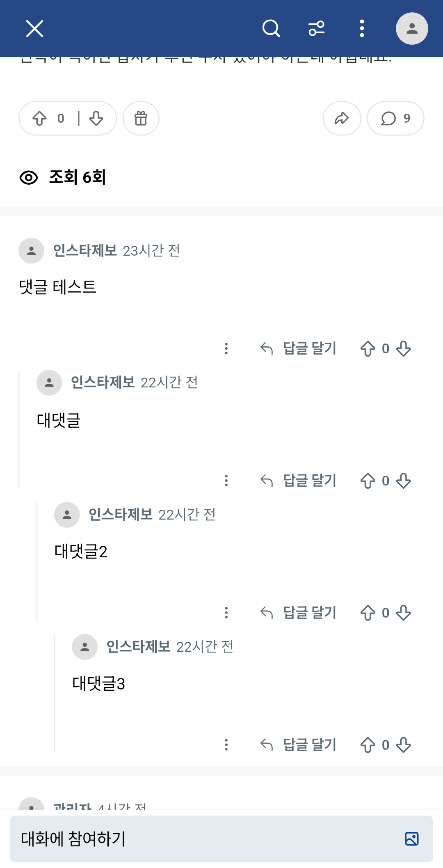Close the post with X icon

[x=34, y=28]
